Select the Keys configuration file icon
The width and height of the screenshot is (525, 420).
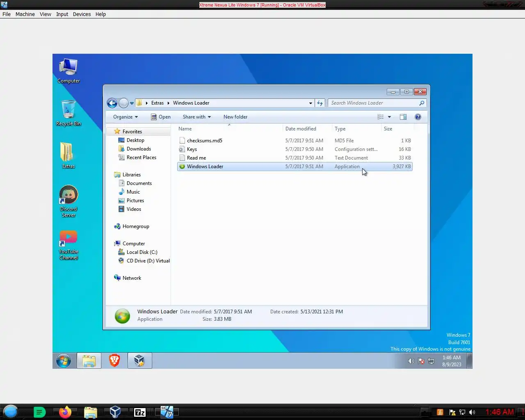182,149
